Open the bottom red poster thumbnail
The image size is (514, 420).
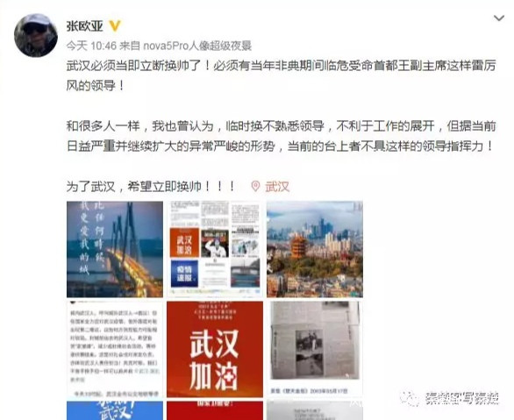tap(215, 410)
